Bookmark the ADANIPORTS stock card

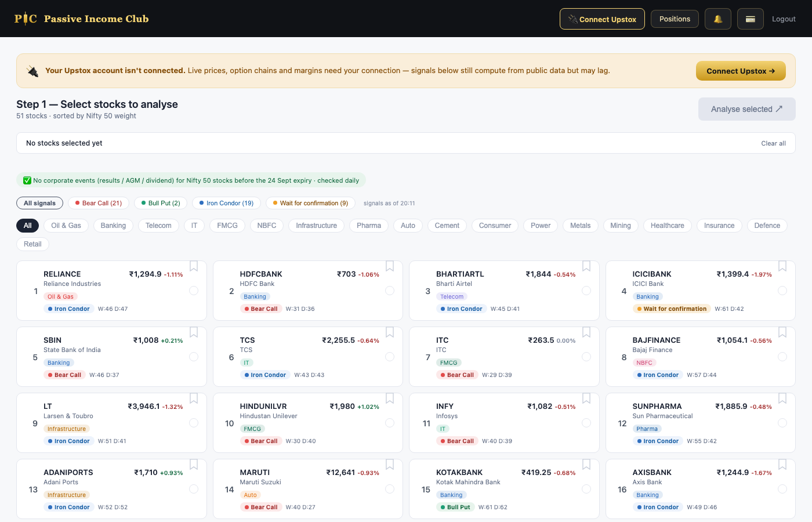(x=194, y=465)
